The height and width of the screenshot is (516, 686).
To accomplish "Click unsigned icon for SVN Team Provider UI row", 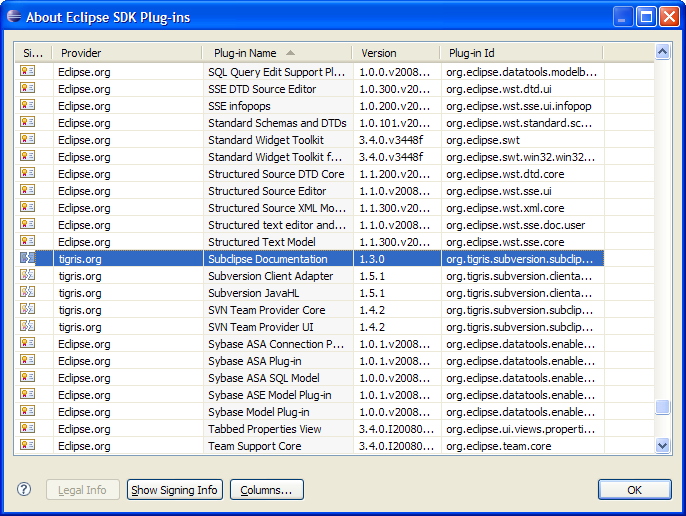I will click(28, 326).
